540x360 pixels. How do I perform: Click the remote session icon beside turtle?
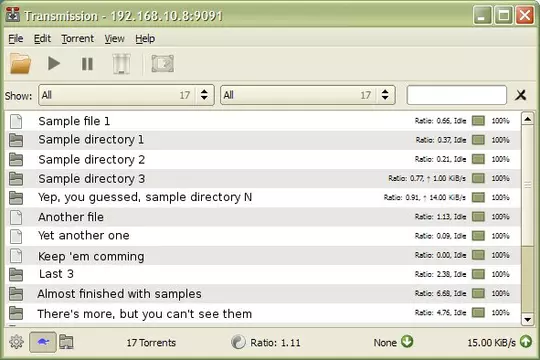(66, 342)
